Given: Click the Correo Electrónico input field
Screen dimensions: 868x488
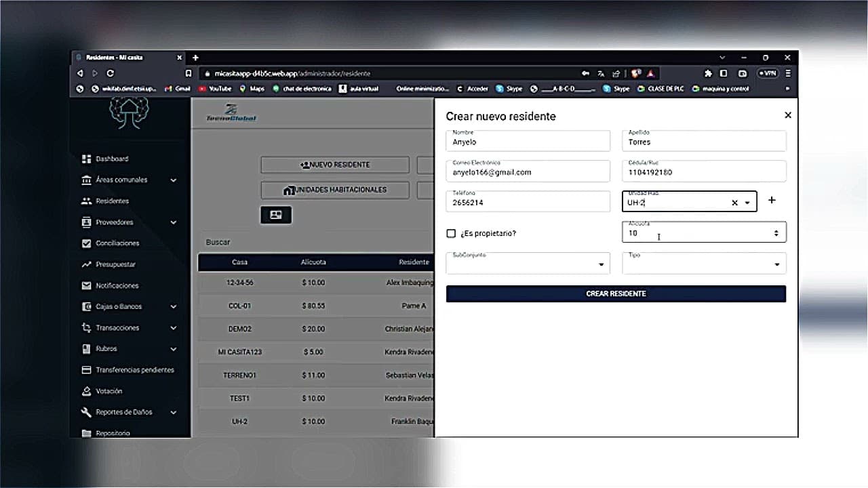Looking at the screenshot, I should (x=528, y=171).
